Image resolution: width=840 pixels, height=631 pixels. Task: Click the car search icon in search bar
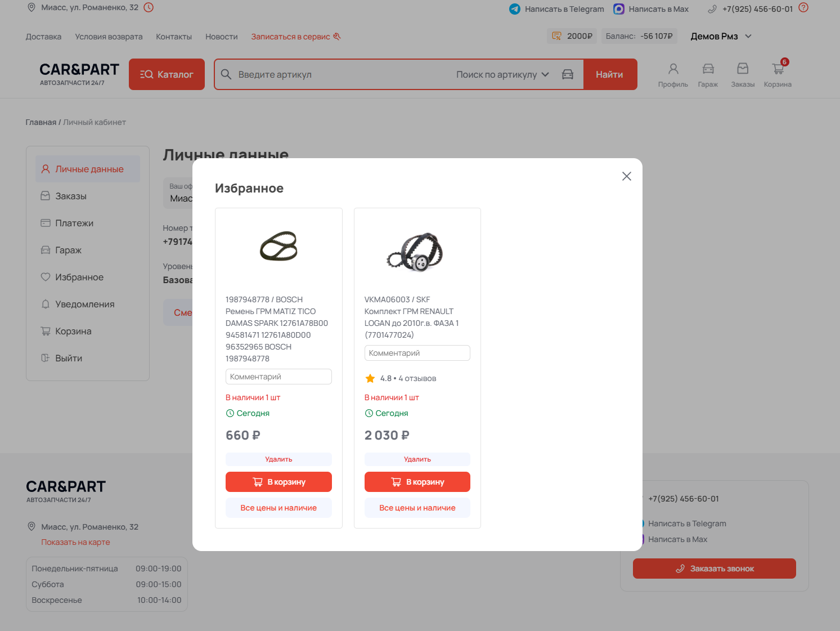pyautogui.click(x=568, y=74)
